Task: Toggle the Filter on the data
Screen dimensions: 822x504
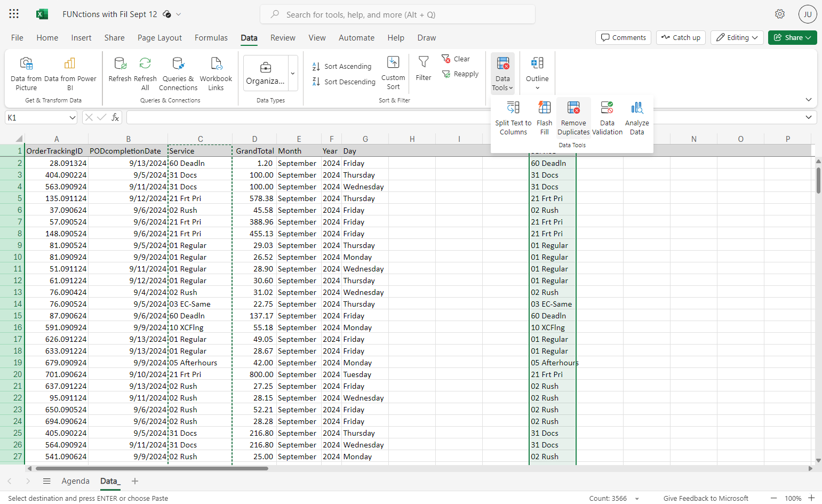Action: click(x=424, y=69)
